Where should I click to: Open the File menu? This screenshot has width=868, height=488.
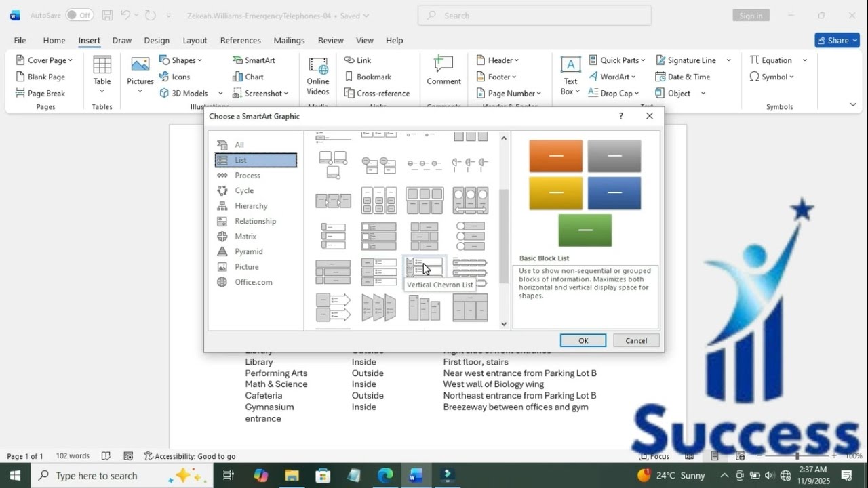tap(20, 40)
